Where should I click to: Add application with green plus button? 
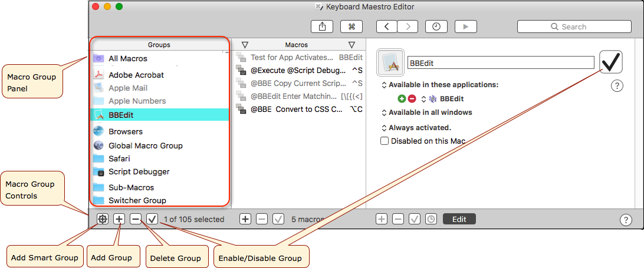[x=402, y=99]
